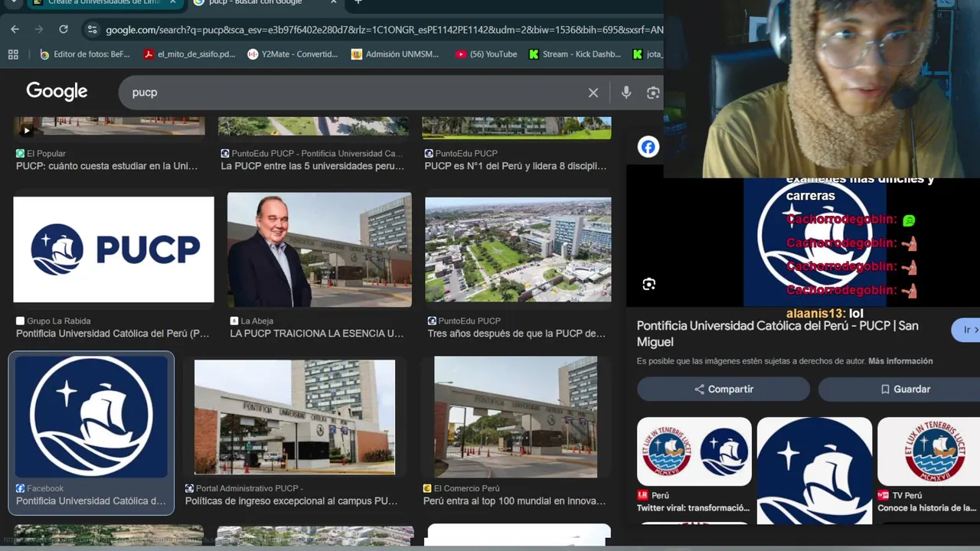Share the image with Compartir
980x551 pixels.
pyautogui.click(x=724, y=390)
